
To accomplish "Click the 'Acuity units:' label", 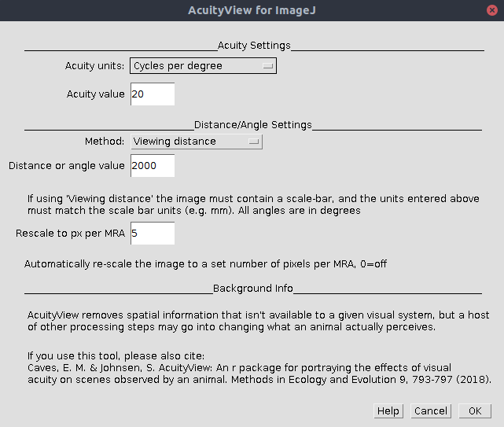I will coord(94,65).
